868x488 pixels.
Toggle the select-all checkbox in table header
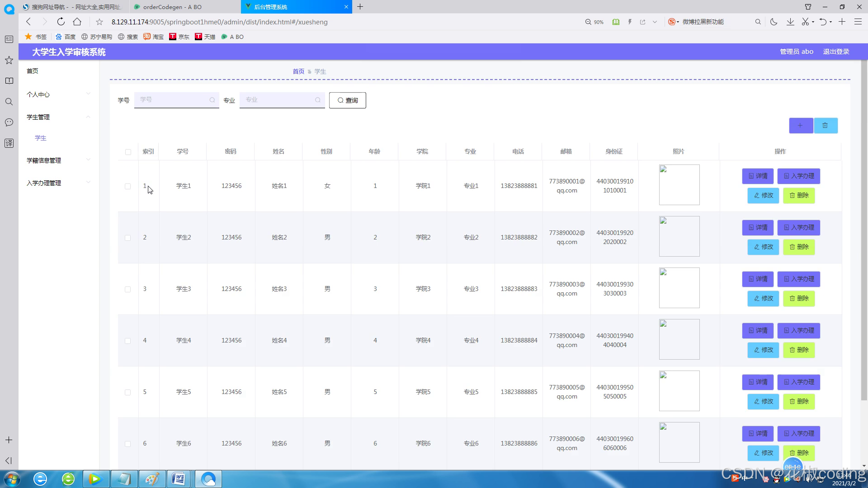click(x=128, y=152)
